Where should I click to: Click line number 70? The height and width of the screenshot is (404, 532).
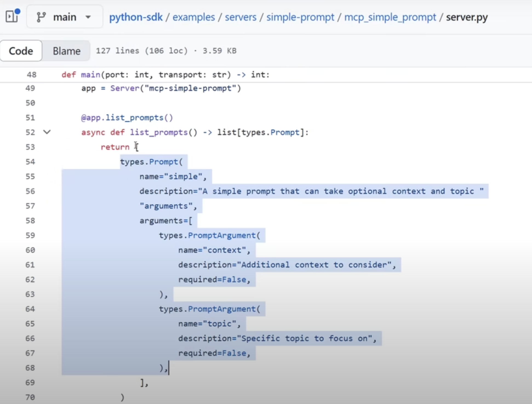point(30,397)
